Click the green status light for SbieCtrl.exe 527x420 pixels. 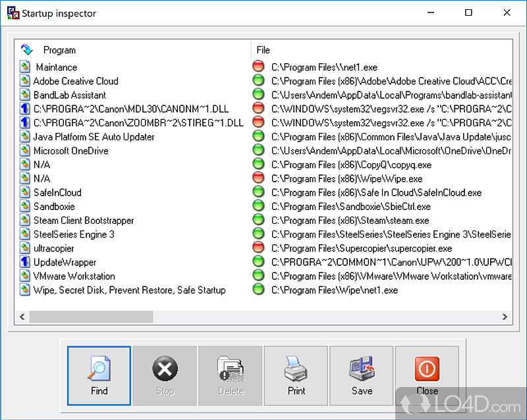click(x=258, y=205)
